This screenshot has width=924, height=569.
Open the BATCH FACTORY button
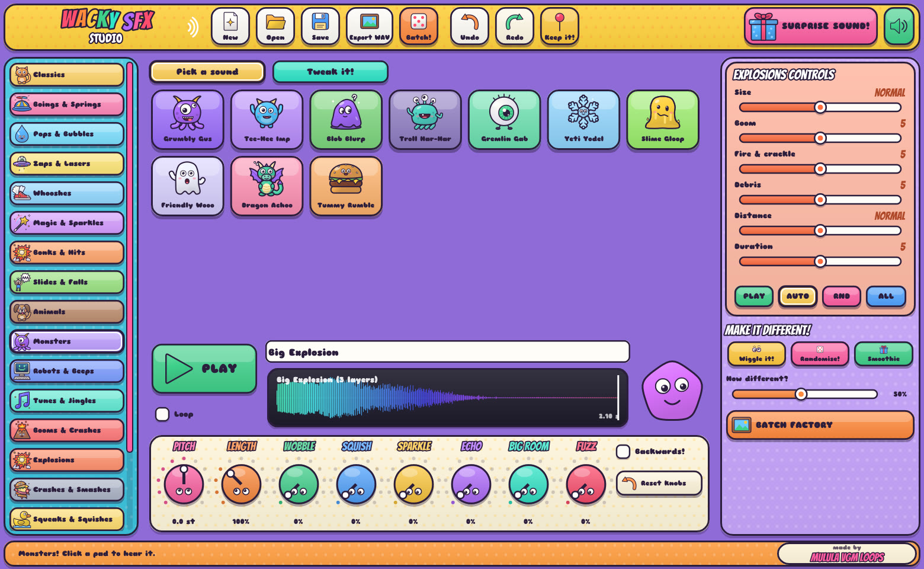tap(820, 425)
